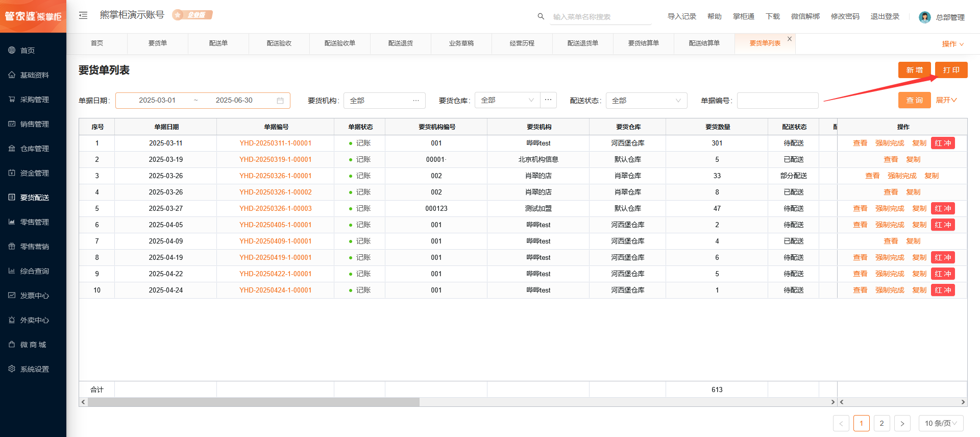Click the horizontal table scrollbar
Viewport: 980px width, 437px height.
click(x=254, y=402)
